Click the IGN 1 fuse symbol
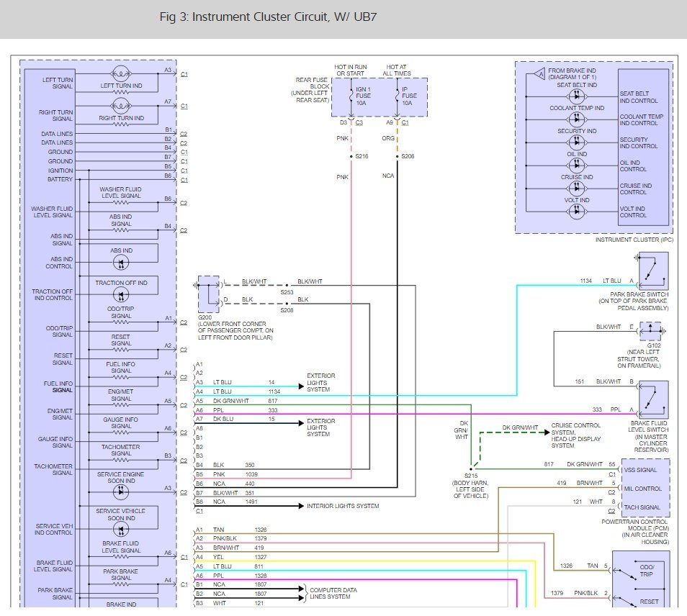The height and width of the screenshot is (616, 687). 351,96
